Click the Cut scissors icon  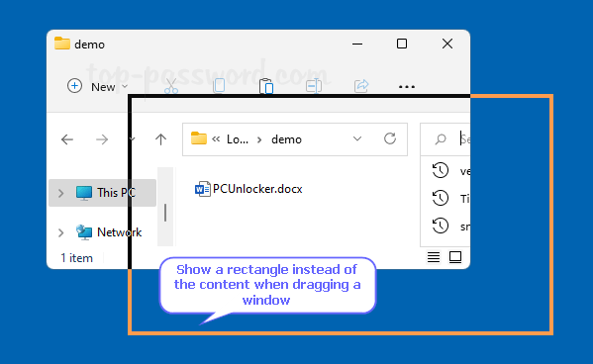point(171,87)
